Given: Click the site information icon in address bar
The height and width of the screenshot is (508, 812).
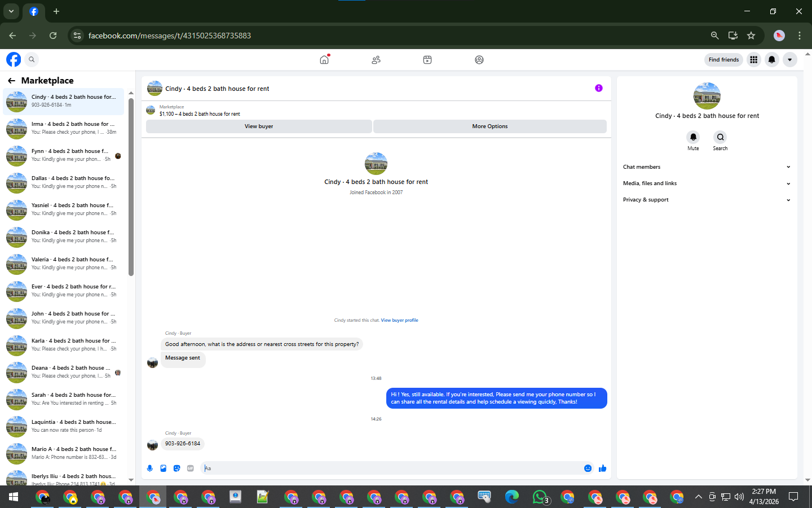Looking at the screenshot, I should (77, 35).
